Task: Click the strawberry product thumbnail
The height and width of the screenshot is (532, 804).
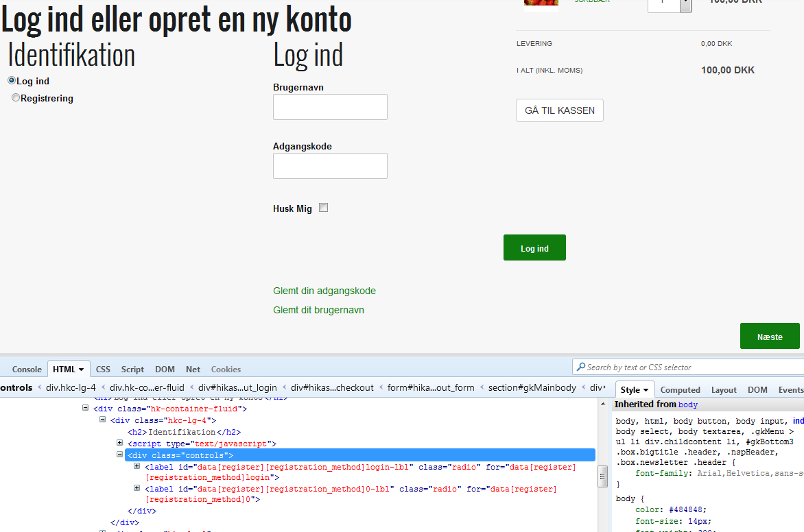Action: coord(541,4)
